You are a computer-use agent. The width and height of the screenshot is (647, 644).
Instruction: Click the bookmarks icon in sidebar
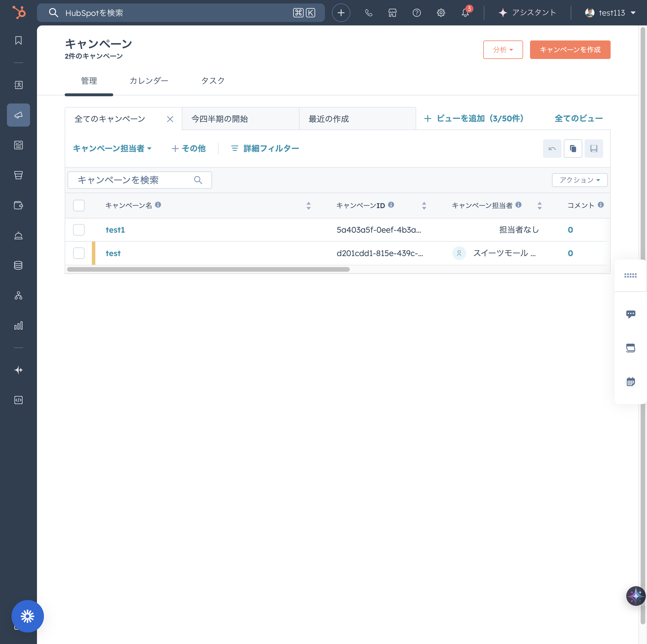click(x=18, y=40)
